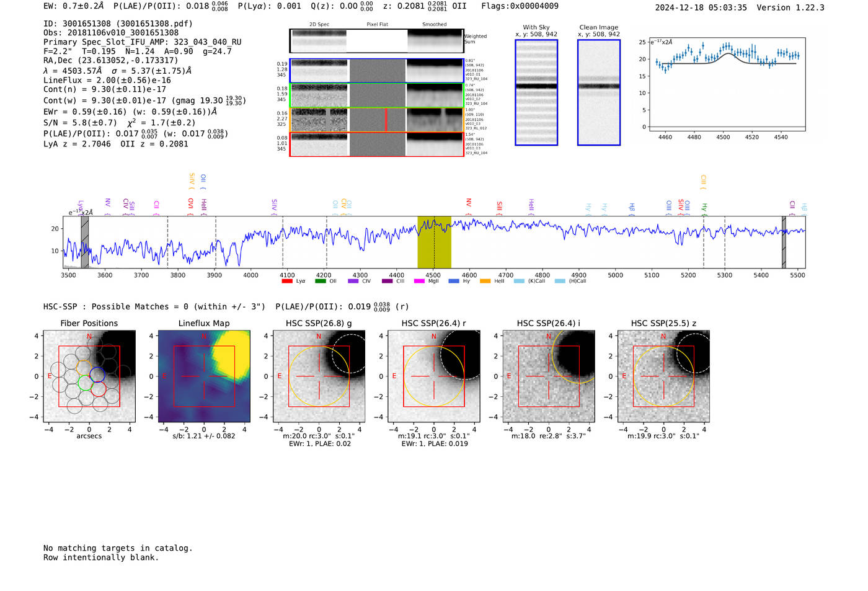Click the green OII legend swatch
Viewport: 868px width, 591px height.
(320, 281)
